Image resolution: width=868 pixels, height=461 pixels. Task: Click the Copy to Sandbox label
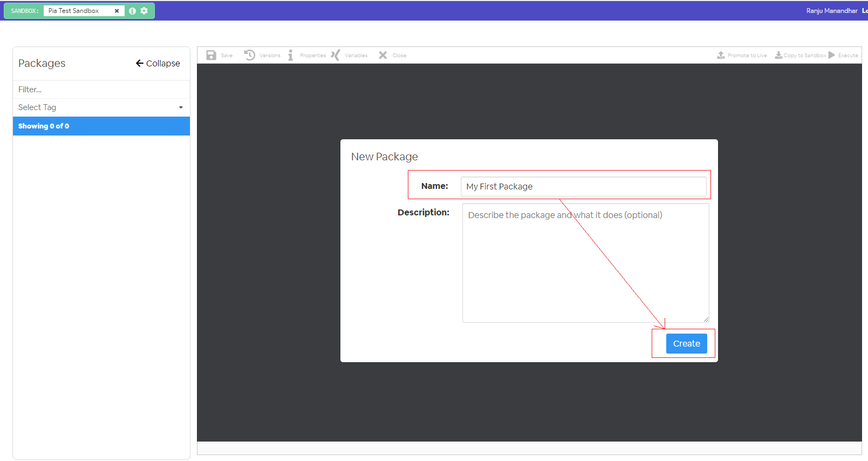coord(804,56)
